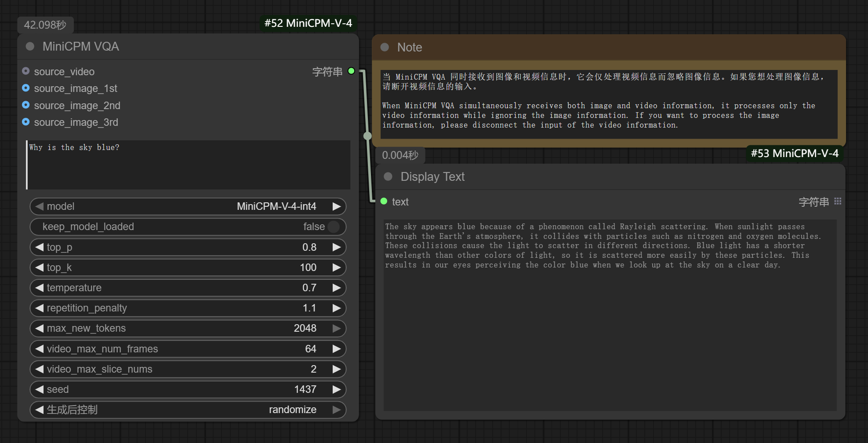
Task: Decrease video_max_slice_nums value
Action: point(40,369)
